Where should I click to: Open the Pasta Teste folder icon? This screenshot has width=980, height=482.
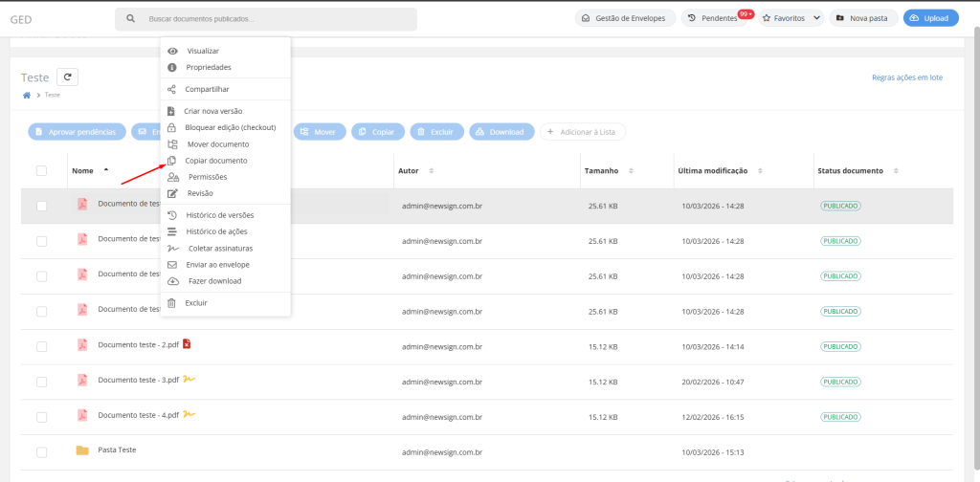tap(82, 450)
